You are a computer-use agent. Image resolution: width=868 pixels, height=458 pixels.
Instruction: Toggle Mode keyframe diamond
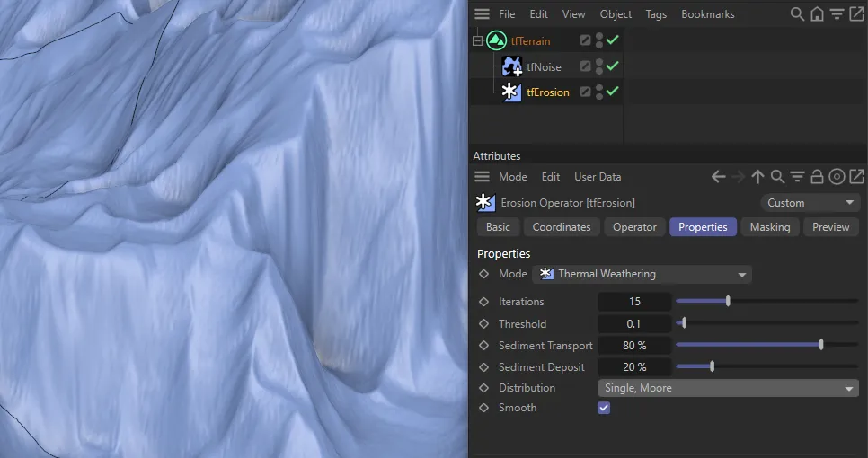483,274
